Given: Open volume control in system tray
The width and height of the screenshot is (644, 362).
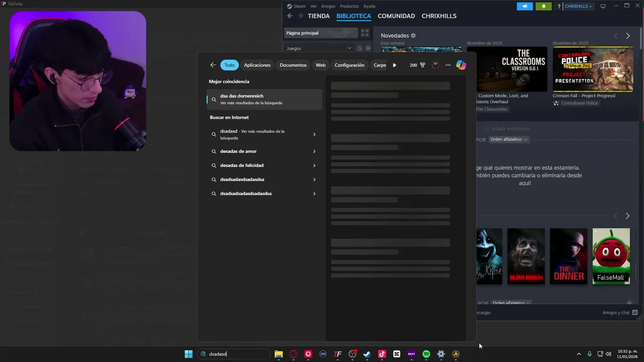Looking at the screenshot, I should [x=609, y=354].
